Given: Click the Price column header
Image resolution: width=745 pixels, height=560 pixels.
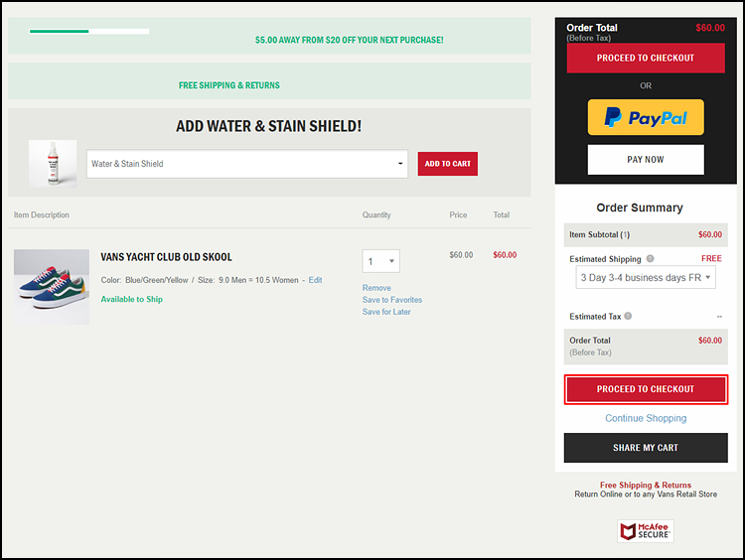Looking at the screenshot, I should [x=458, y=214].
